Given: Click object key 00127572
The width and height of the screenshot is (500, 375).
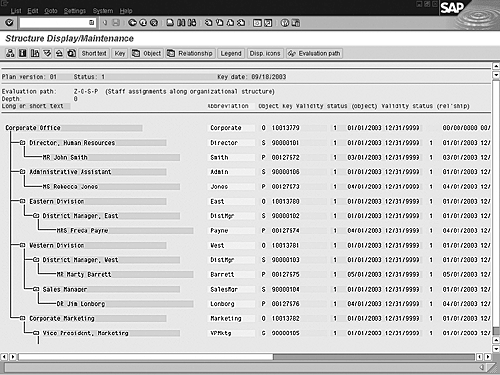Looking at the screenshot, I should (x=285, y=157).
